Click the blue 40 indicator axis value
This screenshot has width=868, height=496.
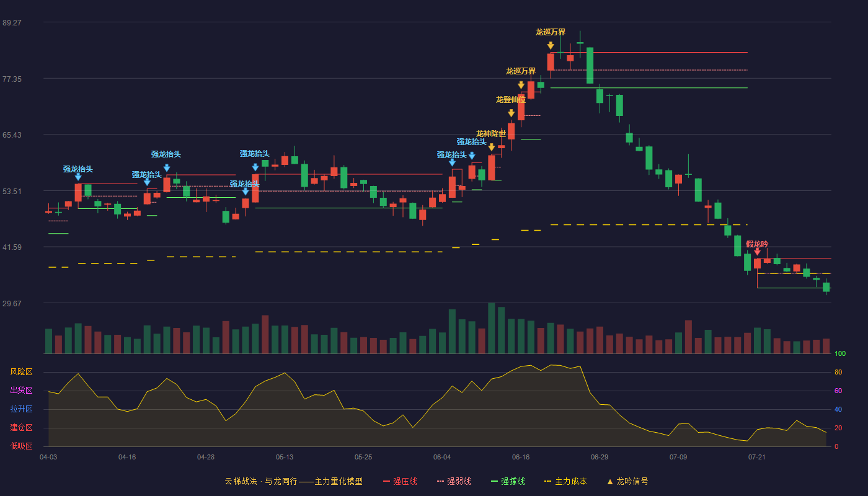pyautogui.click(x=838, y=409)
